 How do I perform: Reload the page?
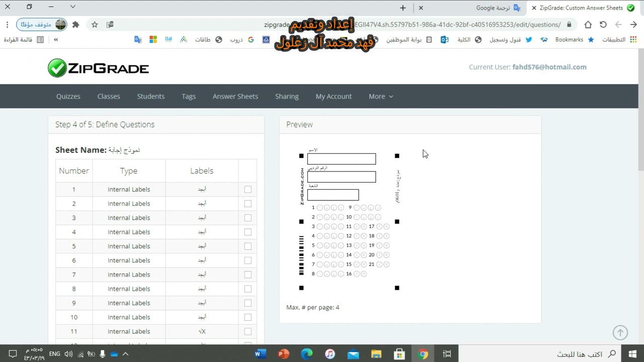pos(603,24)
